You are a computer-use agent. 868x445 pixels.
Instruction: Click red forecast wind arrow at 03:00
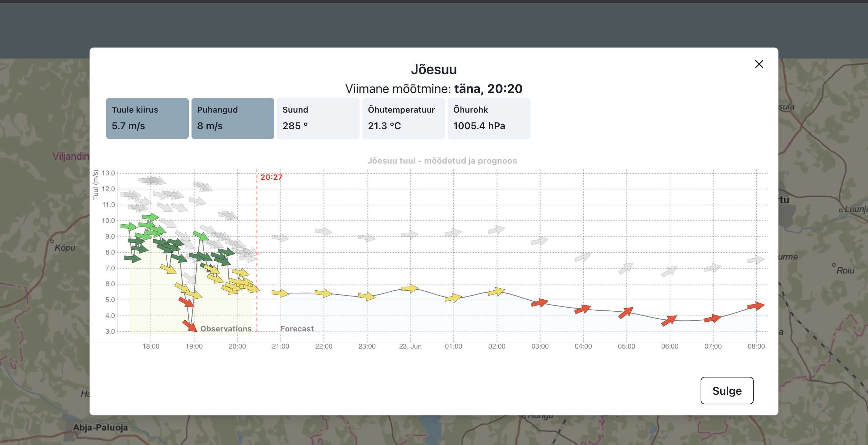(540, 303)
